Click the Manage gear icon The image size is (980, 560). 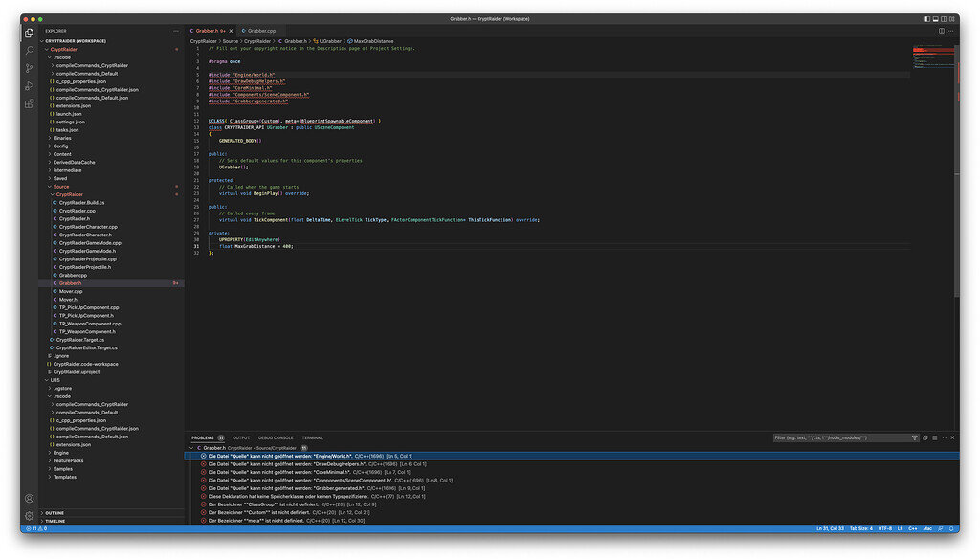click(30, 515)
